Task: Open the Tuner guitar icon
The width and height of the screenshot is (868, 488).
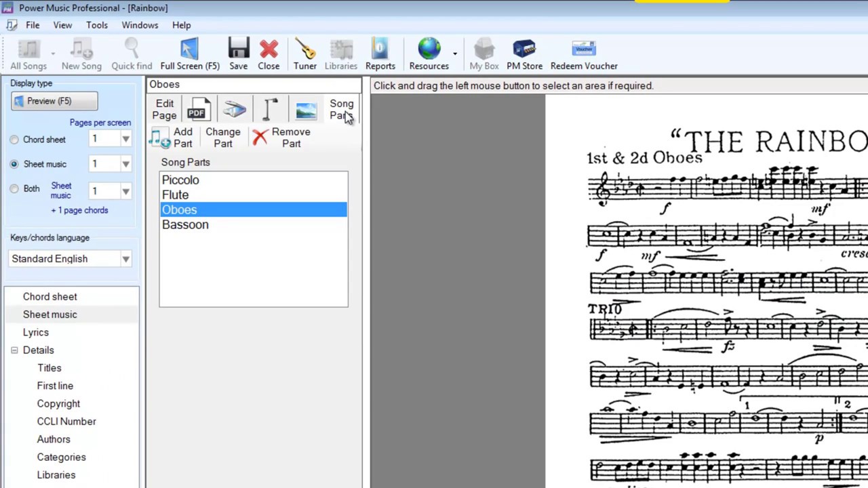Action: (304, 54)
